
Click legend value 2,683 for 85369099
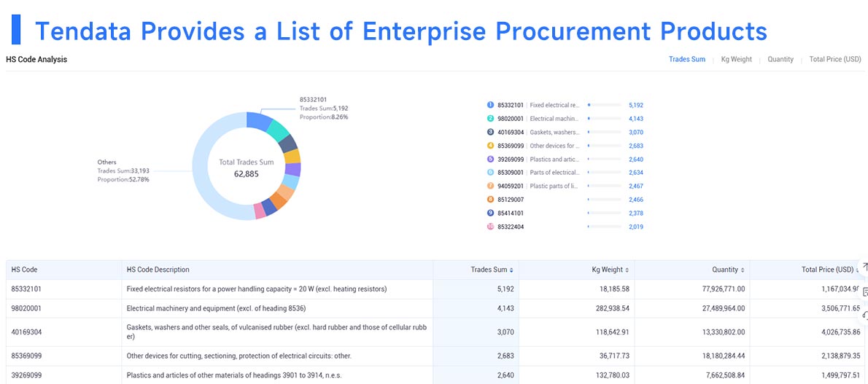[x=636, y=146]
